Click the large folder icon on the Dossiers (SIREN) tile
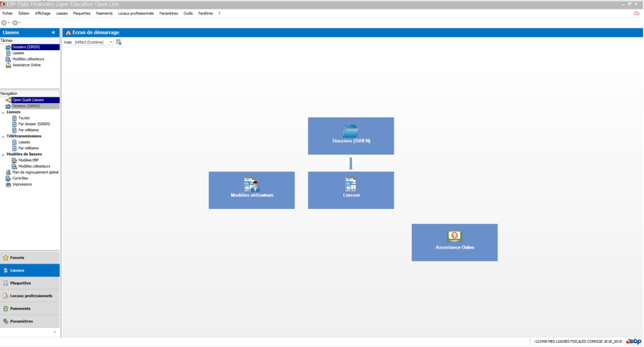 (351, 131)
